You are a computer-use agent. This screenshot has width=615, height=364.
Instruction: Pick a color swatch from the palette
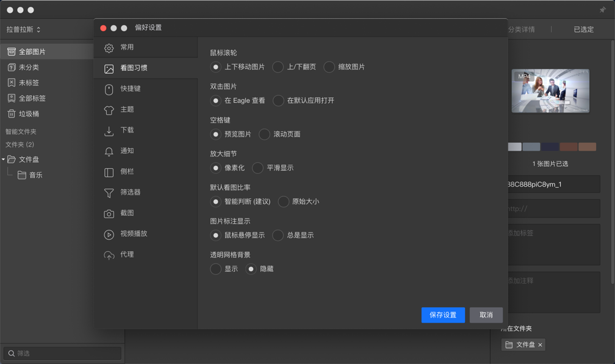tap(514, 146)
